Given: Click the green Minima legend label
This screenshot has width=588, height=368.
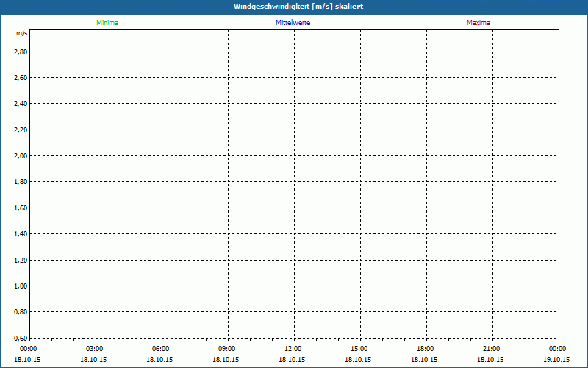Looking at the screenshot, I should coord(107,23).
